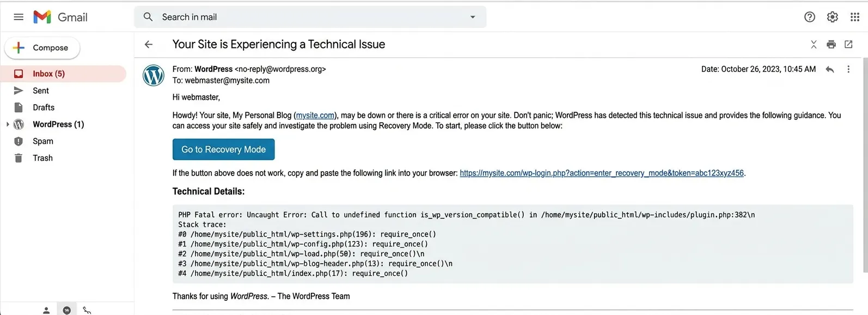Click stack trace line #2 wp-load.php
Screen dimensions: 868x315
click(301, 254)
